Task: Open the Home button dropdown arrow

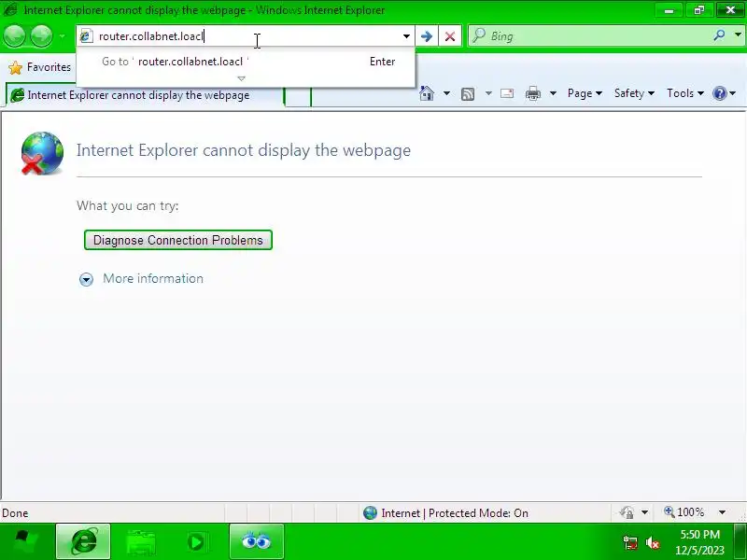Action: click(x=446, y=93)
